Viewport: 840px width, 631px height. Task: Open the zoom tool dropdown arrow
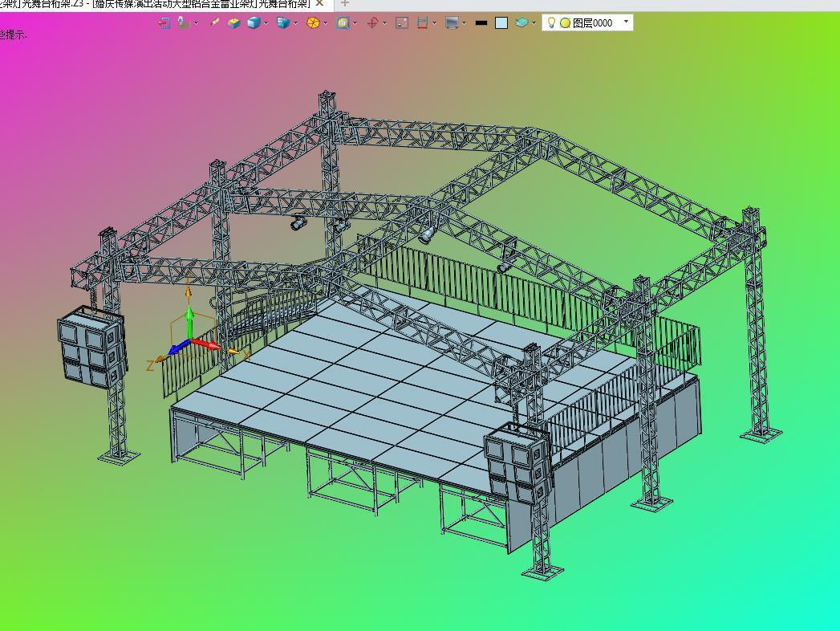pos(355,22)
